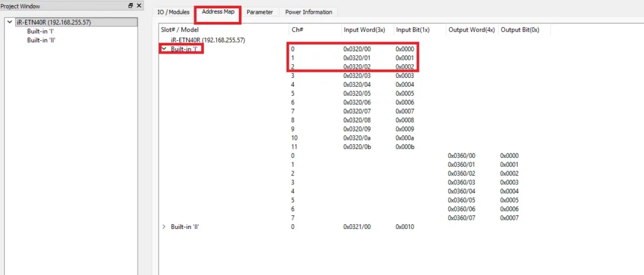
Task: Select Built-in 'II' input word 0x0321/00
Action: tap(357, 227)
